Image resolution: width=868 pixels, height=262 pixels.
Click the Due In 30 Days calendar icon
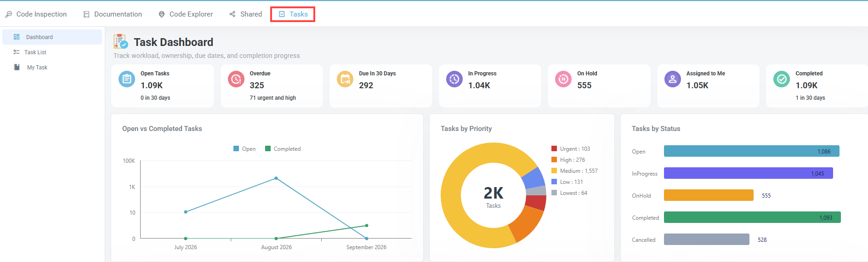click(345, 79)
